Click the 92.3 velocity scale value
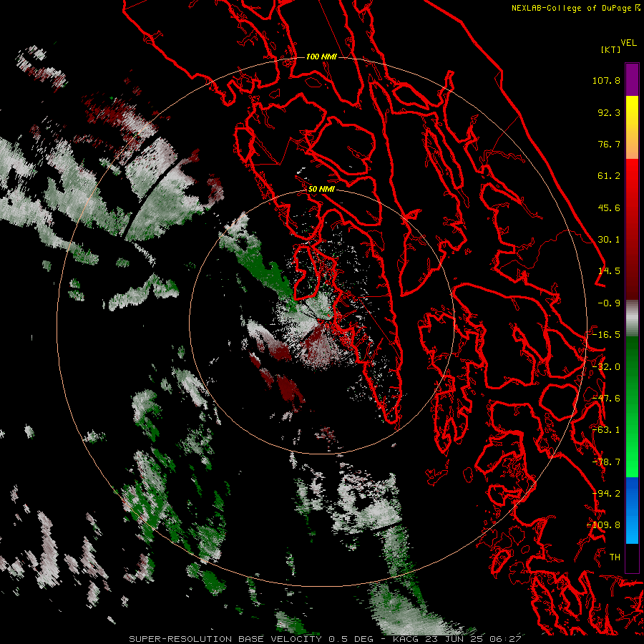The image size is (644, 644). 609,112
